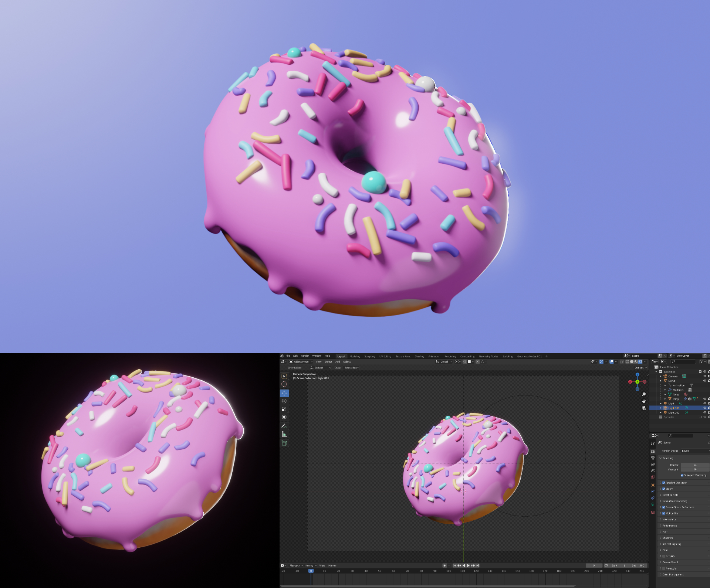Screen dimensions: 710x588
Task: Select the Add Cube tool
Action: tap(284, 443)
